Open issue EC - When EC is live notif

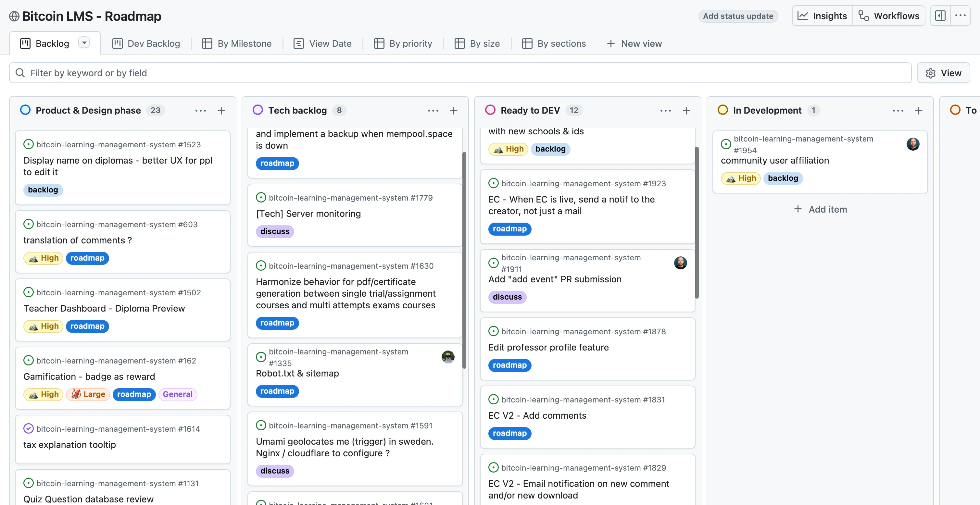point(572,205)
